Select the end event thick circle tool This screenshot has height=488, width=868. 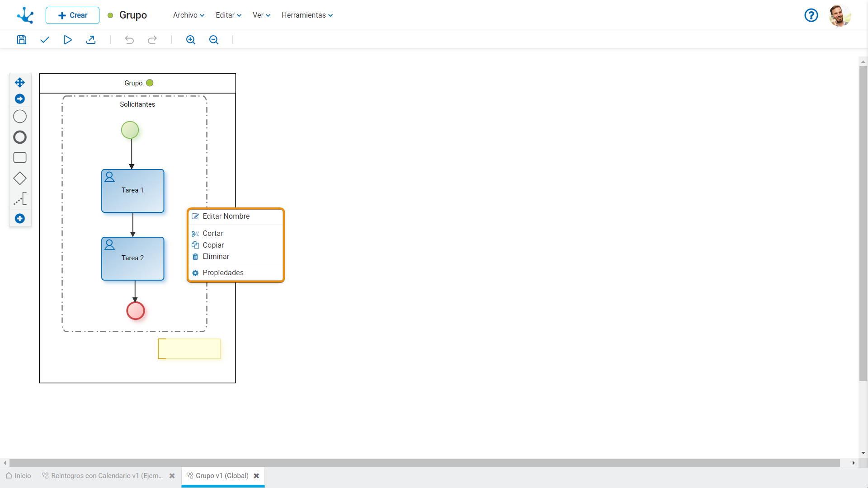click(x=20, y=137)
